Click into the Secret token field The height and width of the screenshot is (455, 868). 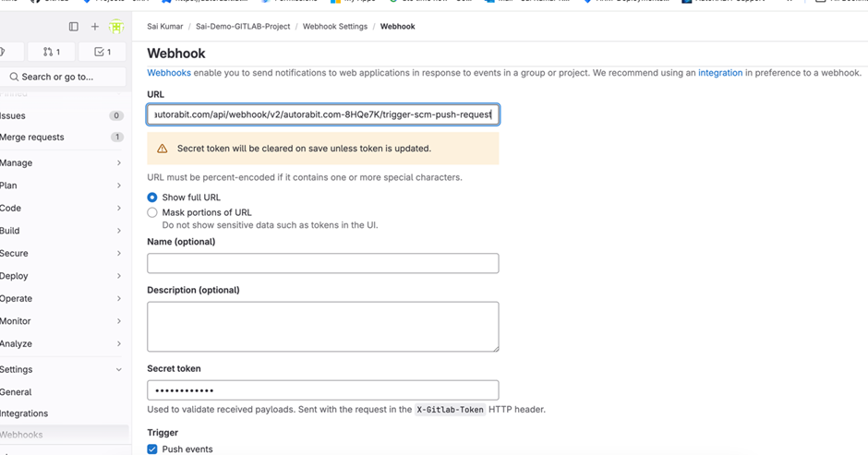(323, 389)
